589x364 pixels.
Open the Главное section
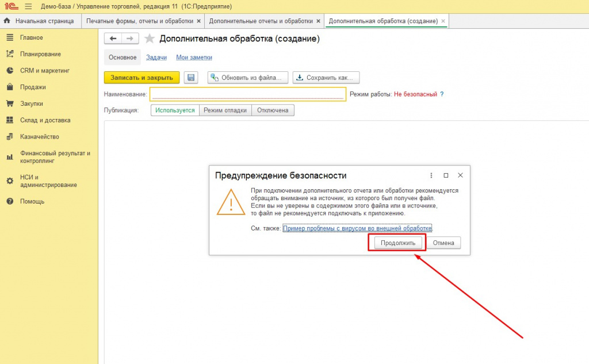(32, 37)
